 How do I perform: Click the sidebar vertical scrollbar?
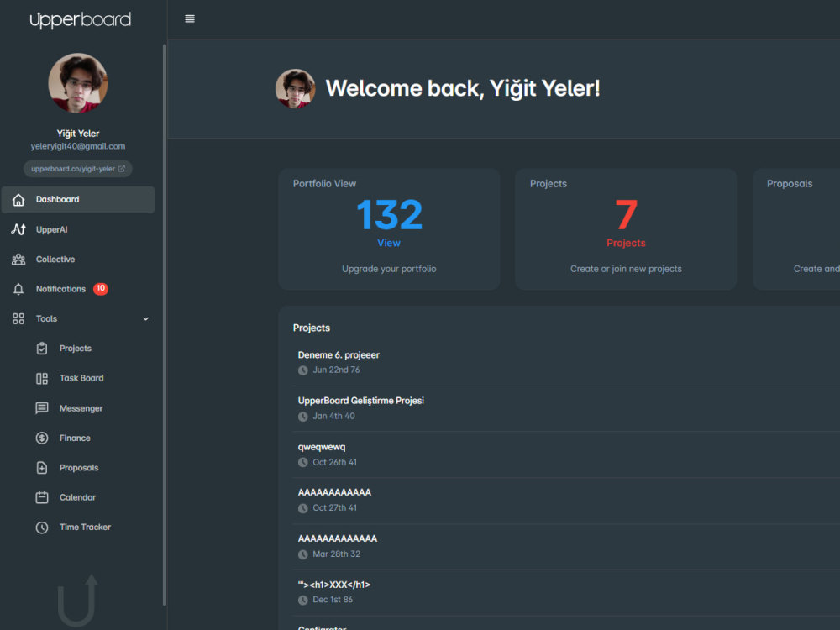pos(164,324)
